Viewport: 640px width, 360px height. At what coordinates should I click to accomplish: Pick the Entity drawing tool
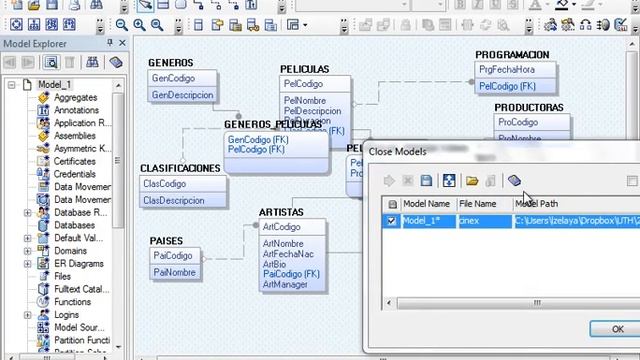pyautogui.click(x=163, y=5)
